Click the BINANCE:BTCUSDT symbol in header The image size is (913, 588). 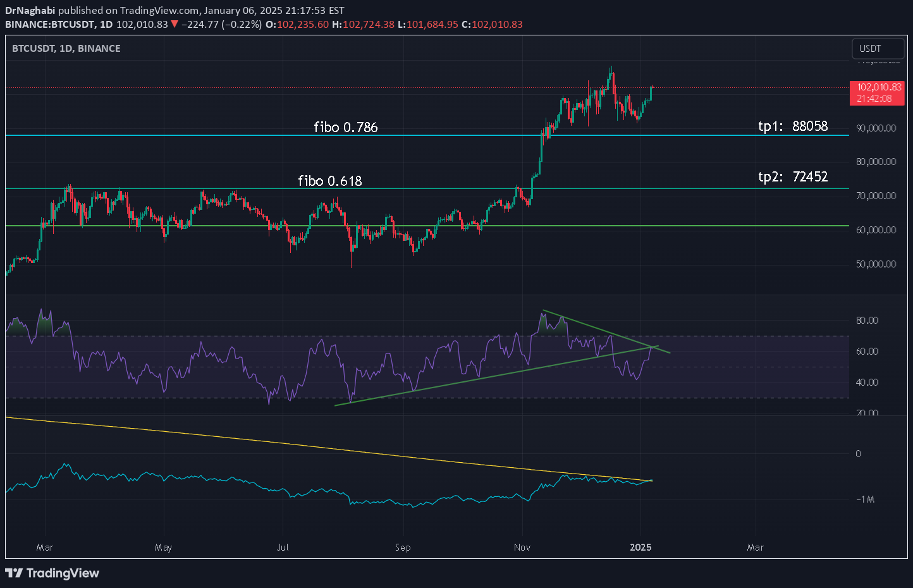pos(50,24)
